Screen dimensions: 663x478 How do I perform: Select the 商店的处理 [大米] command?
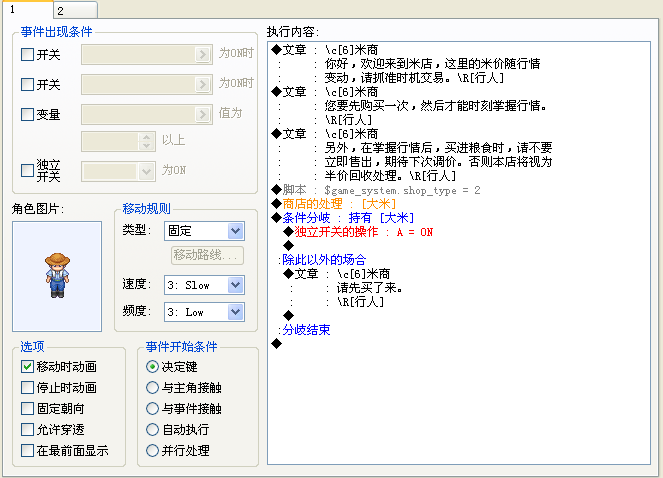(x=334, y=204)
